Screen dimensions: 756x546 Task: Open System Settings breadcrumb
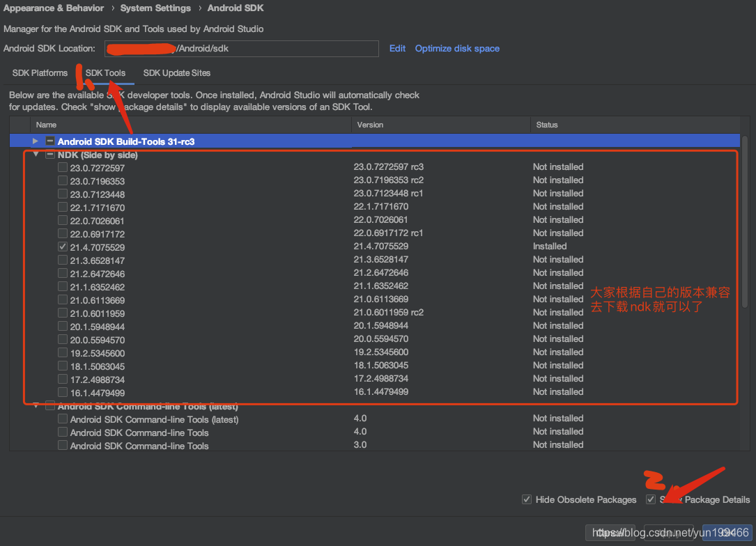pyautogui.click(x=155, y=8)
